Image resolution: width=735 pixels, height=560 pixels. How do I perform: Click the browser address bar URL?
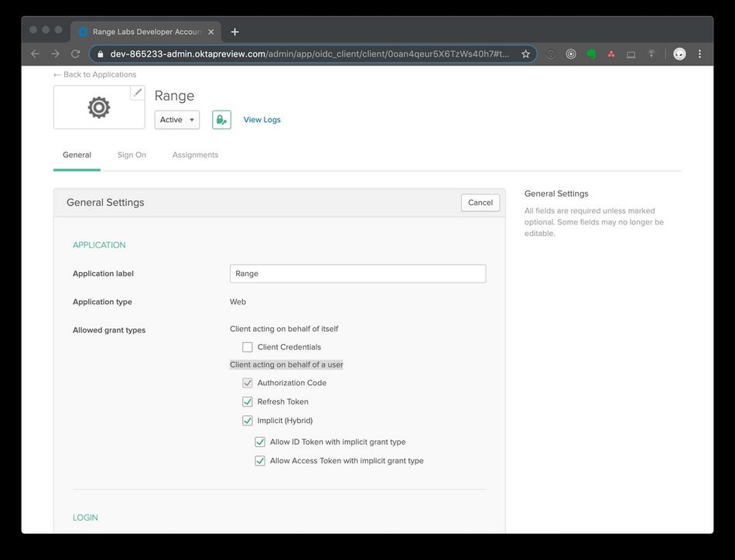point(309,54)
